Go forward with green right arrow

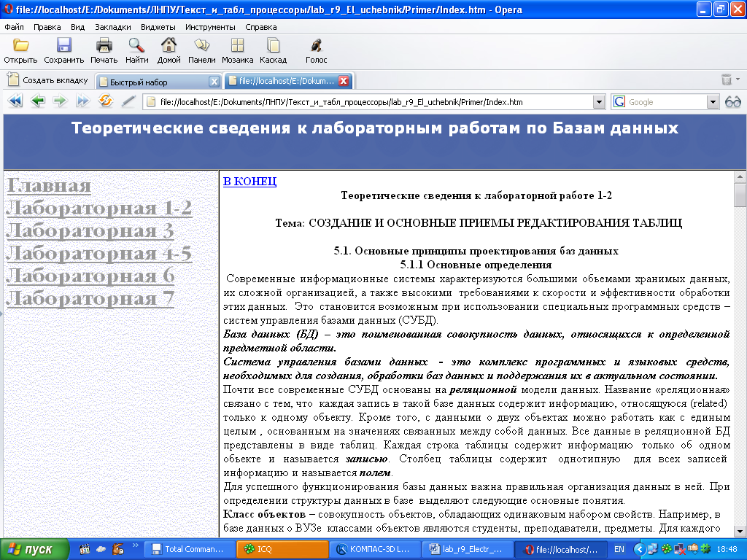pos(60,101)
